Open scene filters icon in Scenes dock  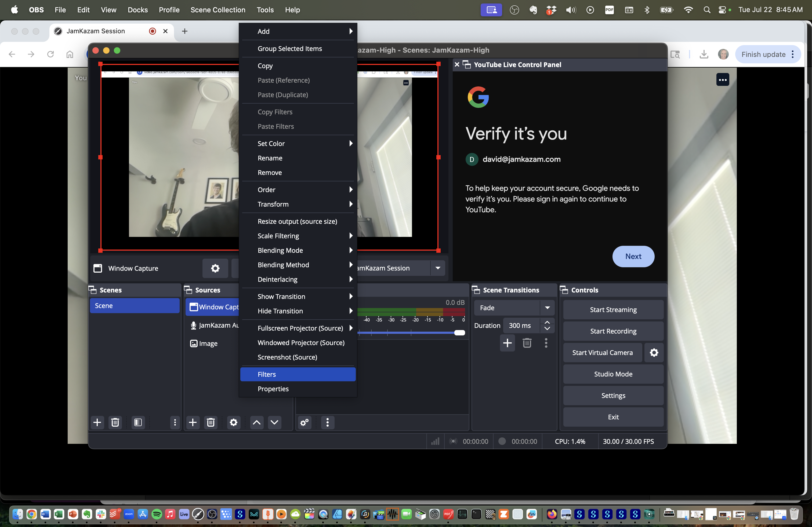[x=138, y=423]
